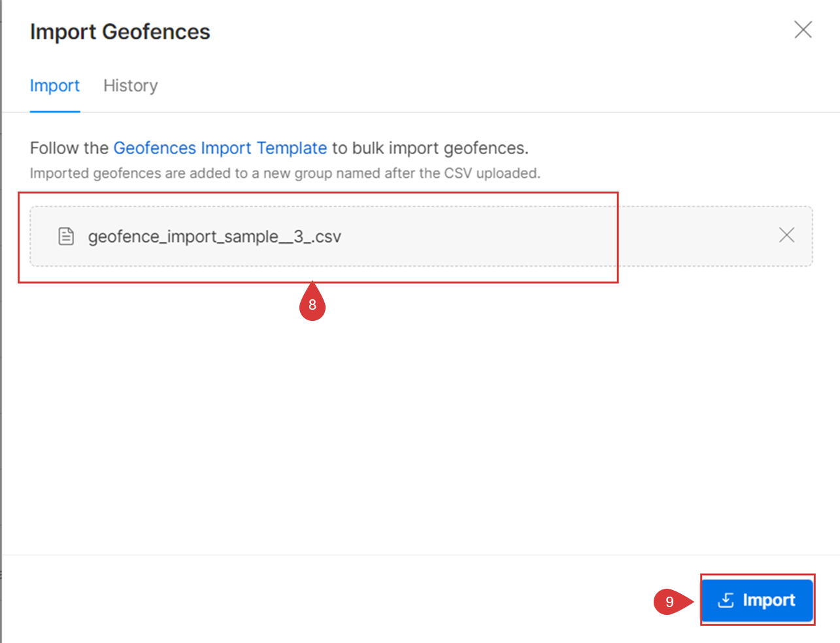Click the download-arrow icon inside the Import button
Viewport: 840px width, 643px height.
click(726, 600)
